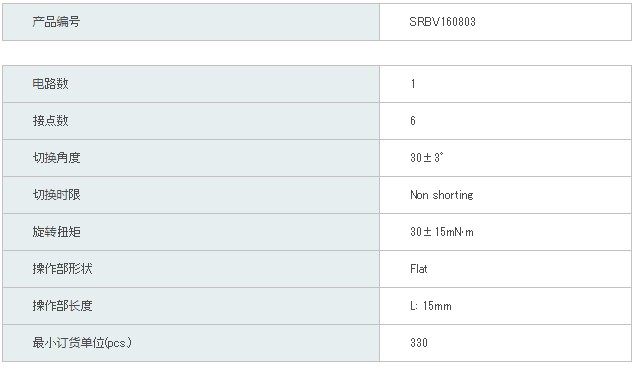Click the 切换时限 row label

tap(57, 195)
